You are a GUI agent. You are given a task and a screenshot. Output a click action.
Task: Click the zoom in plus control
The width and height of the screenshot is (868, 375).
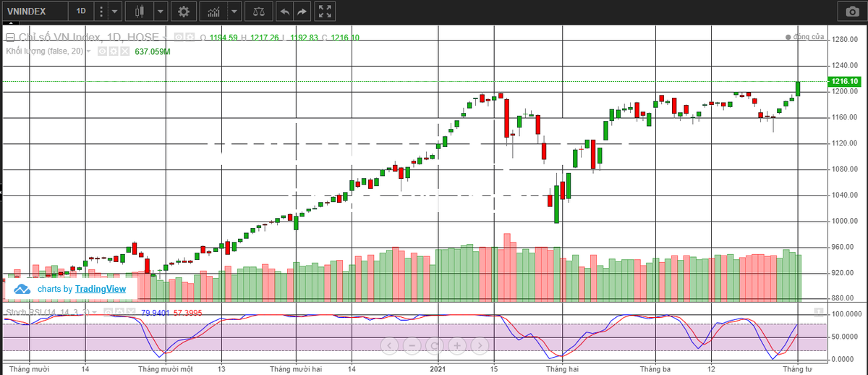pos(457,345)
